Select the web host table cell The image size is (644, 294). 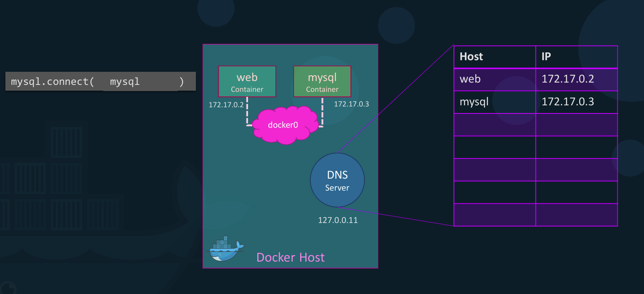(x=494, y=79)
